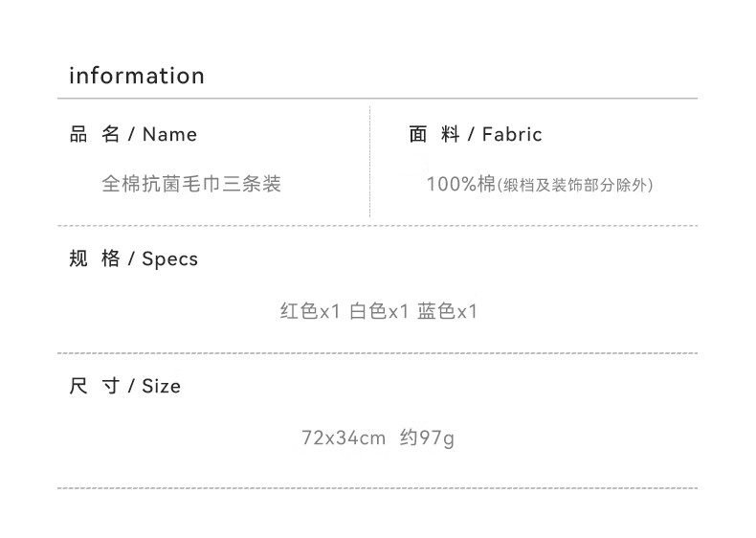The height and width of the screenshot is (538, 756).
Task: Click the Chinese label 面料
Action: [434, 135]
